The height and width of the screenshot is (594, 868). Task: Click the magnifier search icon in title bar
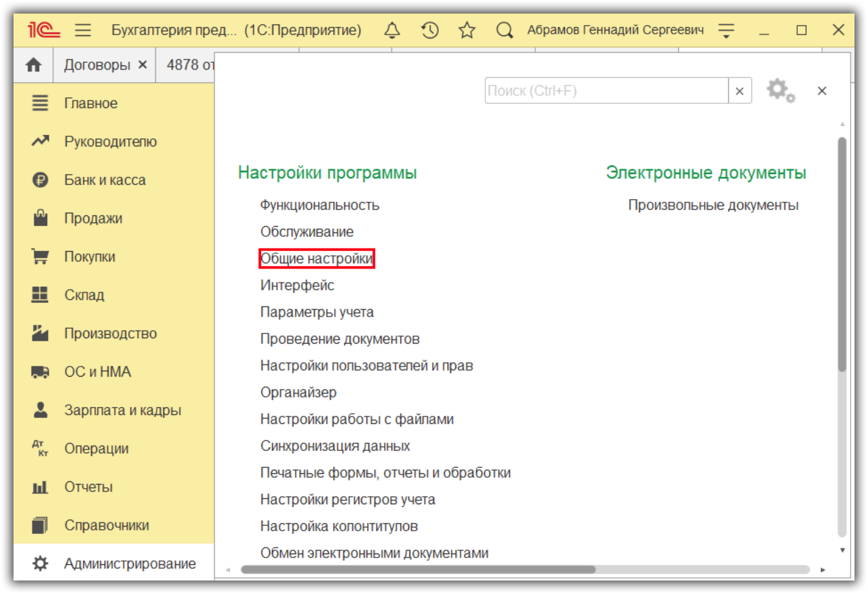(504, 30)
